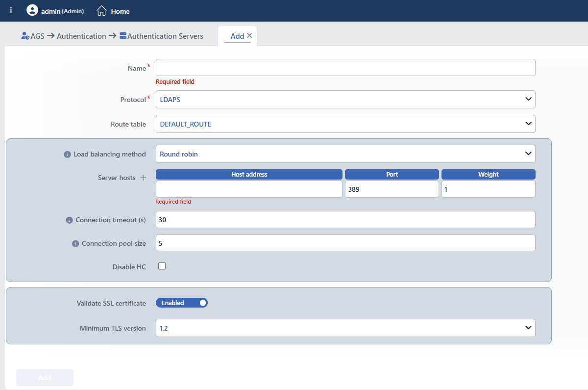The image size is (588, 390).
Task: Open the Protocol dropdown showing LDAPS
Action: [x=345, y=99]
